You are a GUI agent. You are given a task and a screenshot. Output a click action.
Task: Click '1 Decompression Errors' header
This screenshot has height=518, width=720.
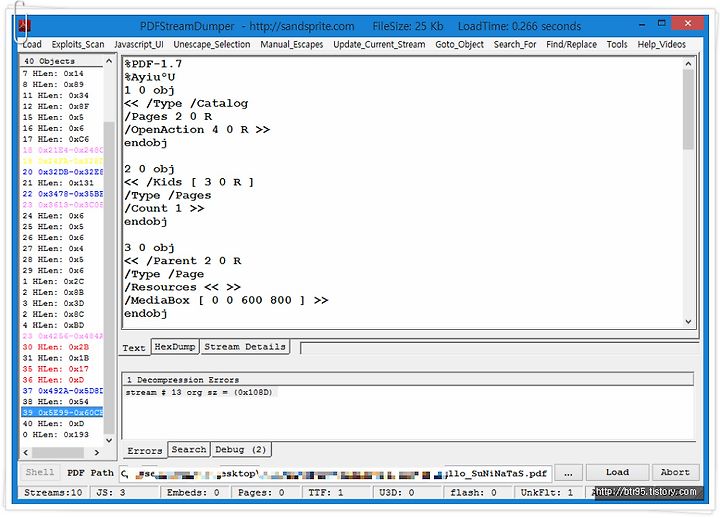(x=408, y=380)
